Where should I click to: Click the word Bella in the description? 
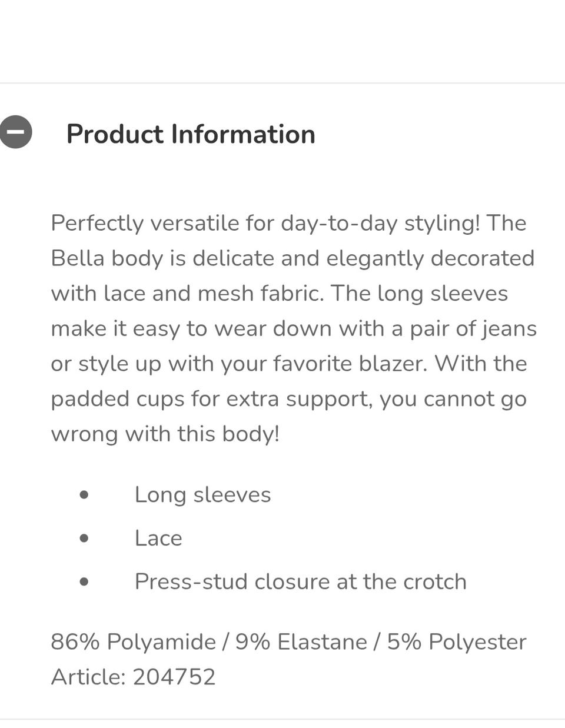coord(77,258)
